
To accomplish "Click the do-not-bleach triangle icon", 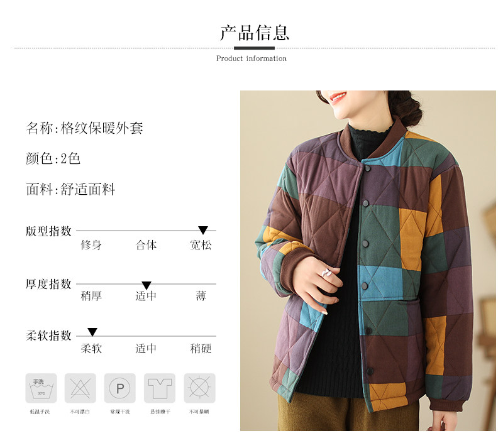I will (x=80, y=388).
